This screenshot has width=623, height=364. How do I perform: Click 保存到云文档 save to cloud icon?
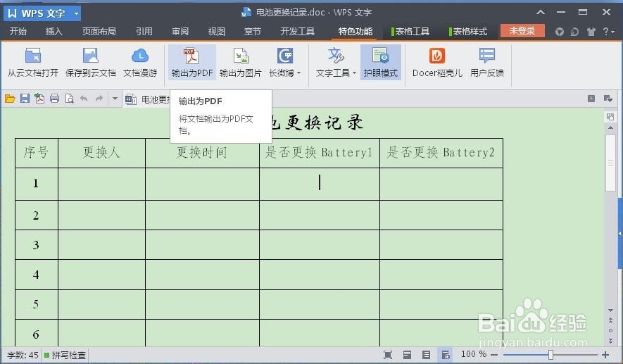pyautogui.click(x=91, y=63)
